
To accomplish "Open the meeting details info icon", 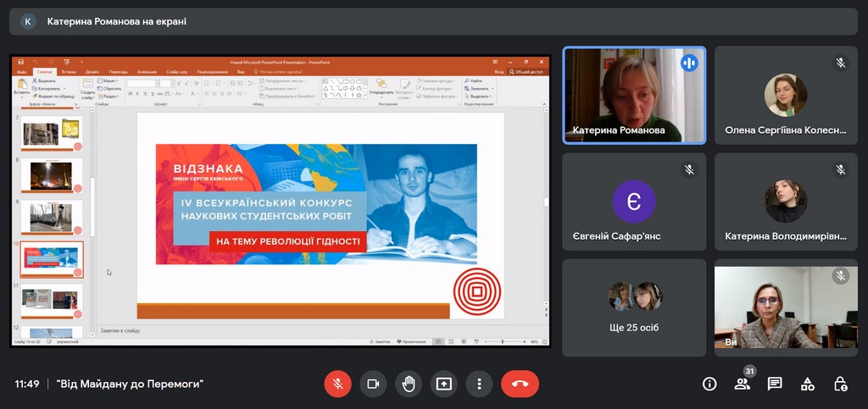I will (709, 384).
